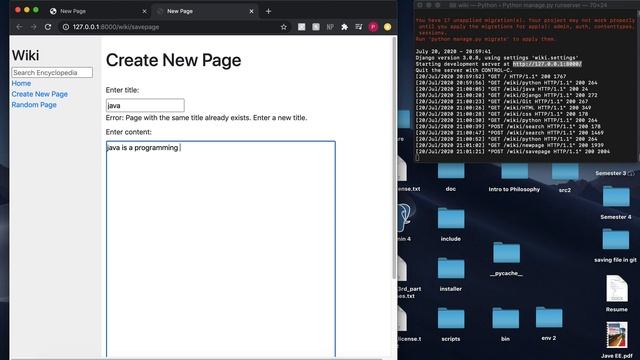
Task: Click the Wiki heading in sidebar
Action: coord(26,55)
